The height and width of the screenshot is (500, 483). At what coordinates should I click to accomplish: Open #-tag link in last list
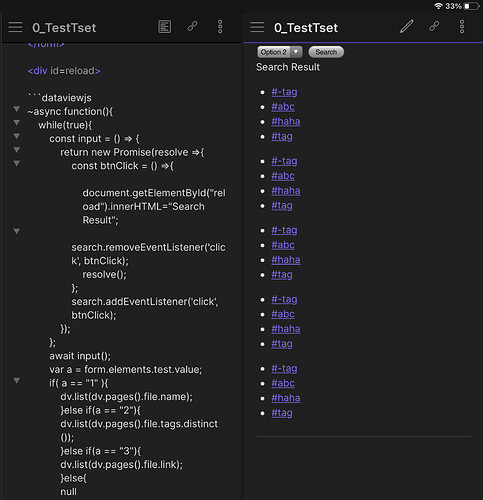point(284,368)
